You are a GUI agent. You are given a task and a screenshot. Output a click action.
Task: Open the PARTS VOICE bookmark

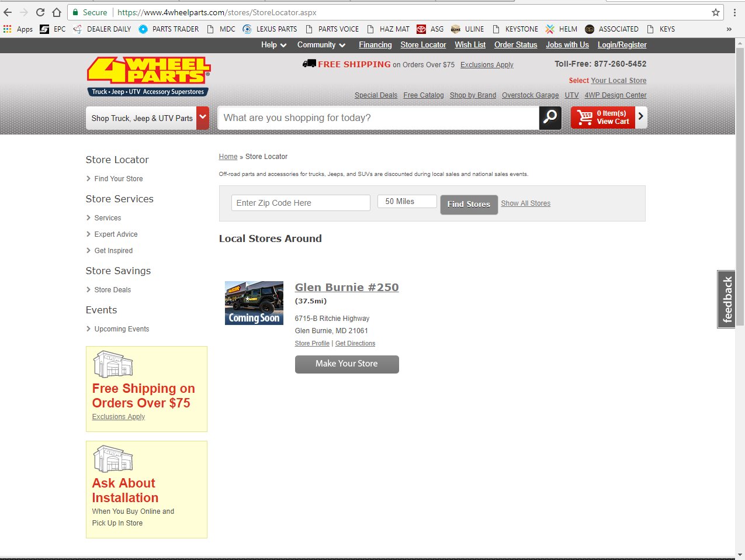click(x=332, y=29)
